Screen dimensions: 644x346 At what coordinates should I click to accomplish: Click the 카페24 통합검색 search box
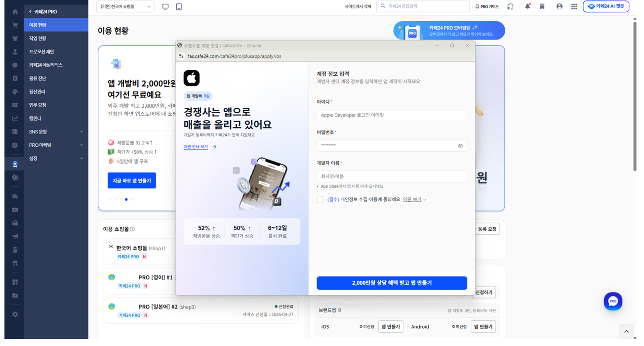[x=423, y=6]
